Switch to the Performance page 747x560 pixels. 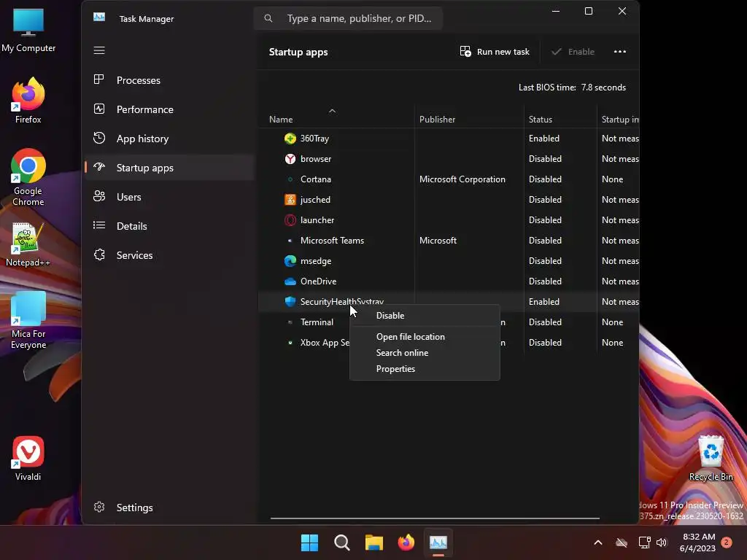169,109
